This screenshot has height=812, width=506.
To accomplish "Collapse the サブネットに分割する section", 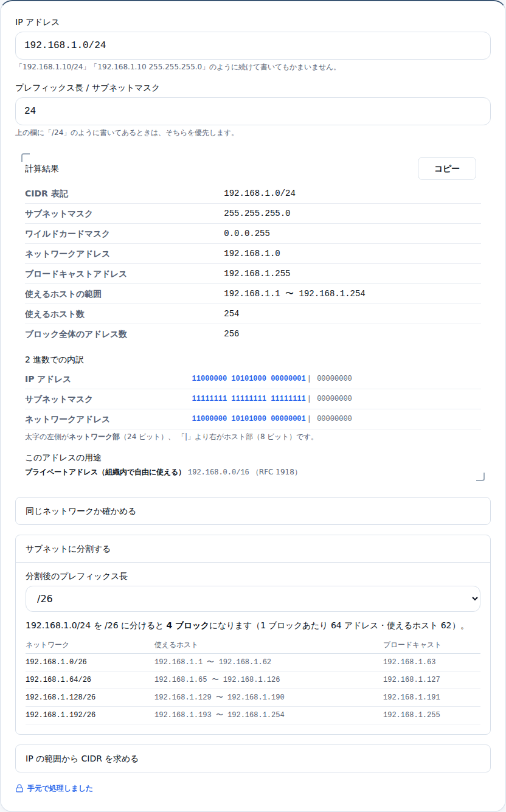I will [x=253, y=549].
